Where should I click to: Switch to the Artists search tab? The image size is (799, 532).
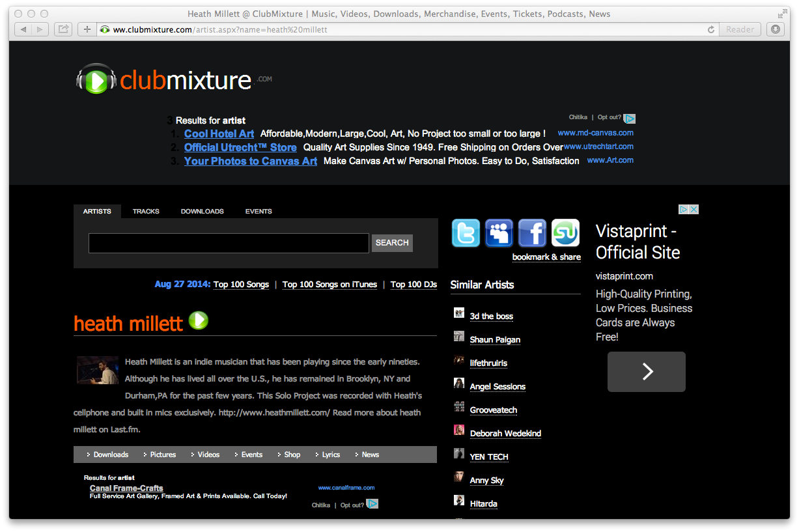click(x=97, y=212)
